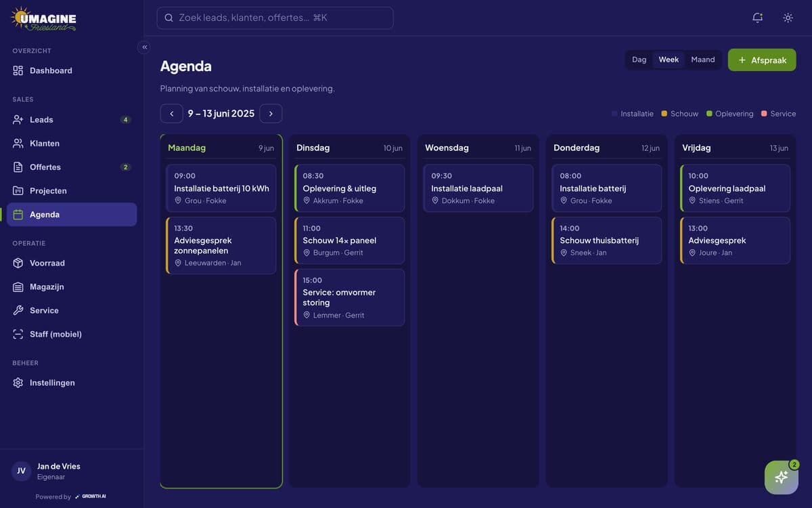Open the AI assistant sparkle button
The width and height of the screenshot is (812, 508).
coord(782,478)
